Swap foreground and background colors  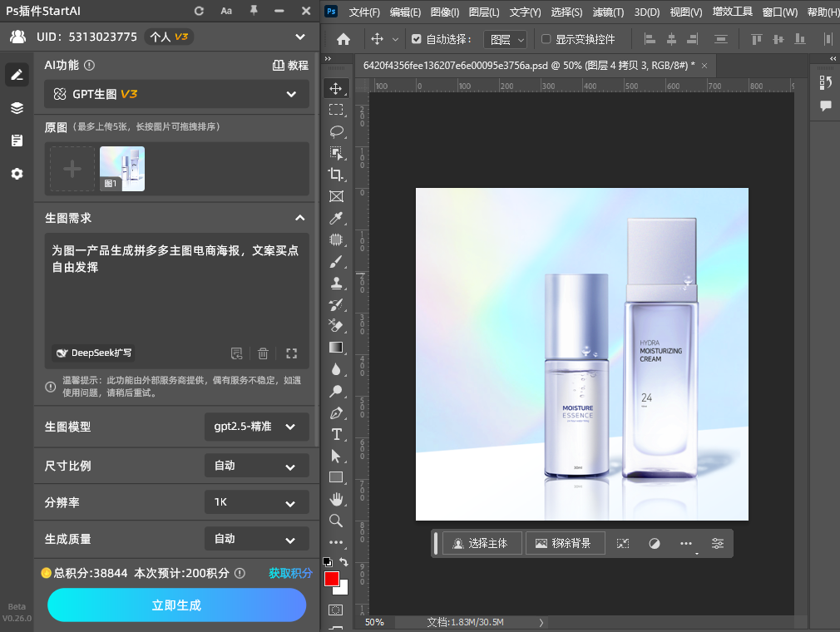tap(344, 562)
